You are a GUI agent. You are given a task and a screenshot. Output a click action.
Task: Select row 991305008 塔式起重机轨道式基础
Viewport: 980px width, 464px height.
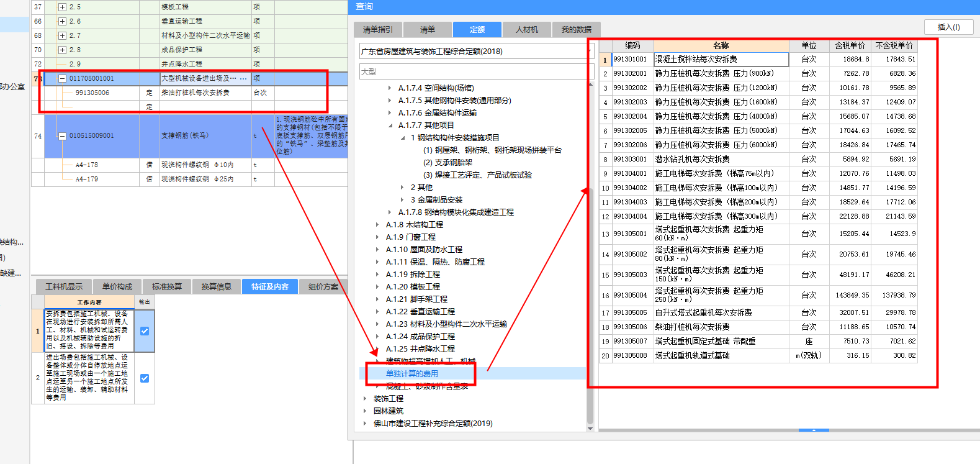tap(758, 355)
